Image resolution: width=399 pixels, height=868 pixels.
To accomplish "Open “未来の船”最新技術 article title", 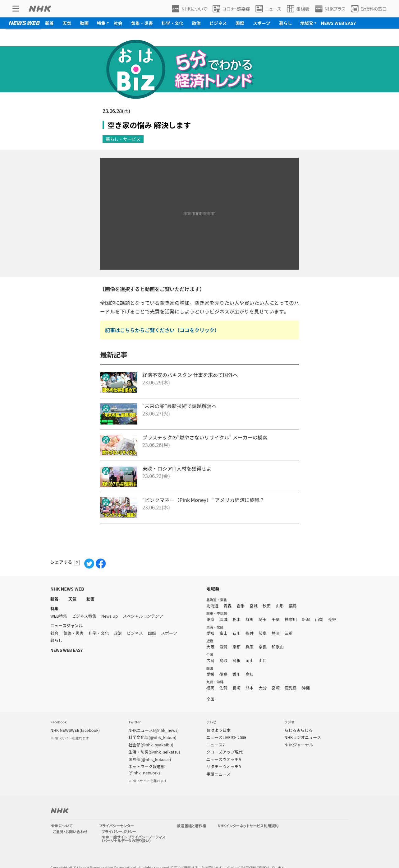I will pyautogui.click(x=180, y=406).
